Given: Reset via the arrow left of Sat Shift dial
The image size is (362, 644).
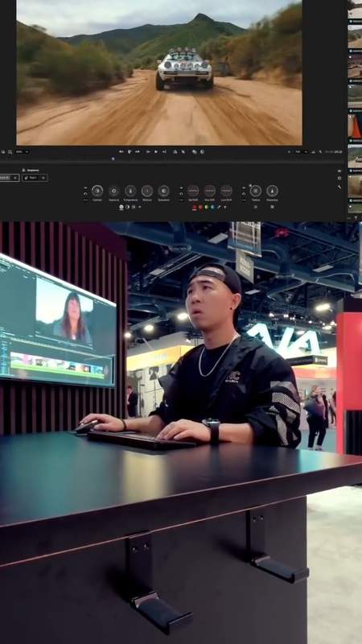Looking at the screenshot, I should tap(181, 194).
